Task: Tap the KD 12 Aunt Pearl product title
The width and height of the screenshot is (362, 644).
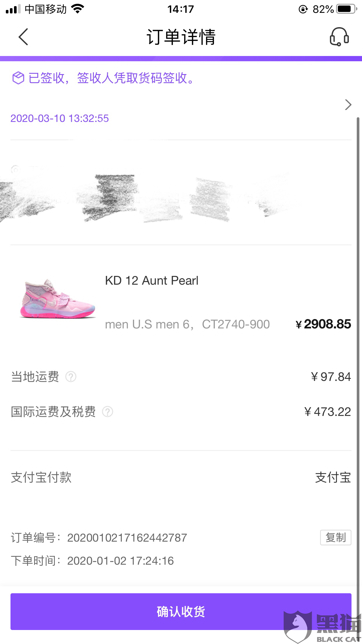Action: (152, 281)
